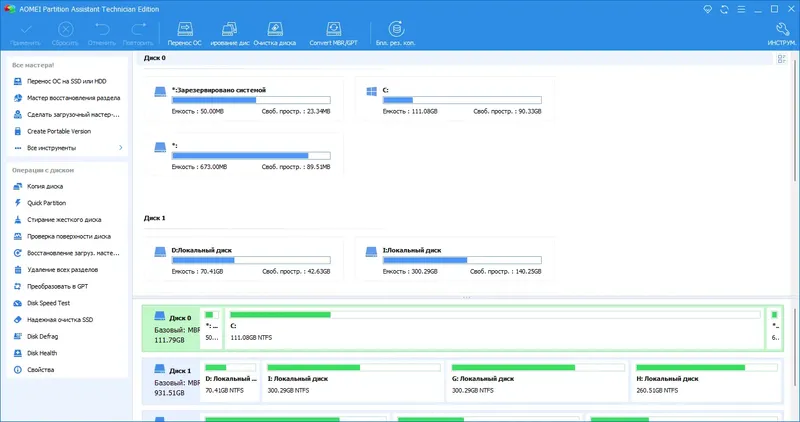The image size is (800, 422).
Task: Select I: Локальный диск 300.29GB block
Action: pyautogui.click(x=353, y=381)
